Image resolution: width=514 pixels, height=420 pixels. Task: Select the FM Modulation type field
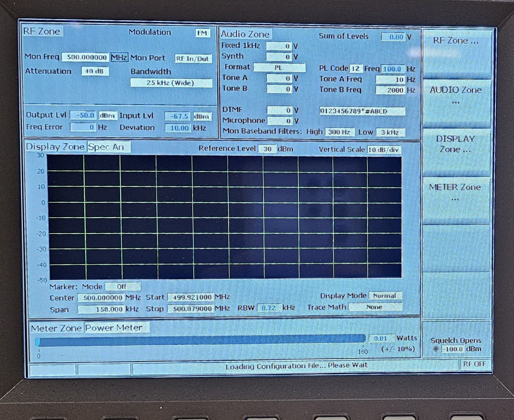point(202,33)
